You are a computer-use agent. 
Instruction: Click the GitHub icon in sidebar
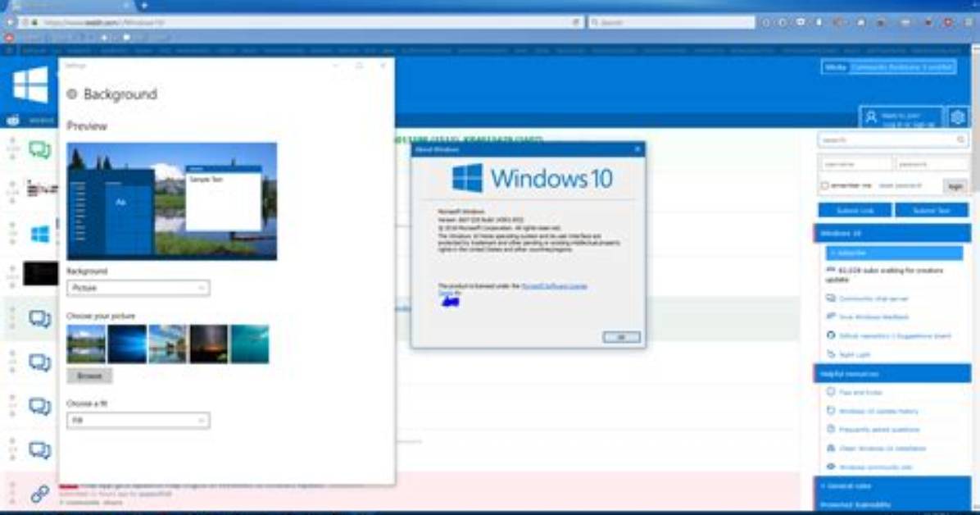click(831, 335)
